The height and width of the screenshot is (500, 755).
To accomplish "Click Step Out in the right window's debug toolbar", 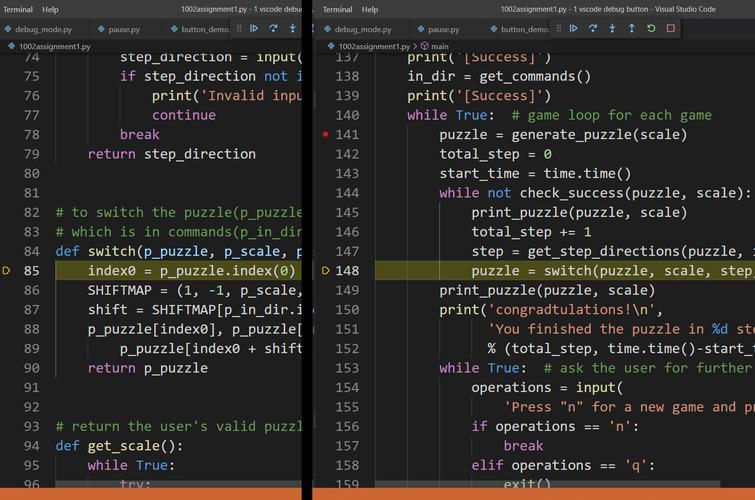I will pos(631,28).
